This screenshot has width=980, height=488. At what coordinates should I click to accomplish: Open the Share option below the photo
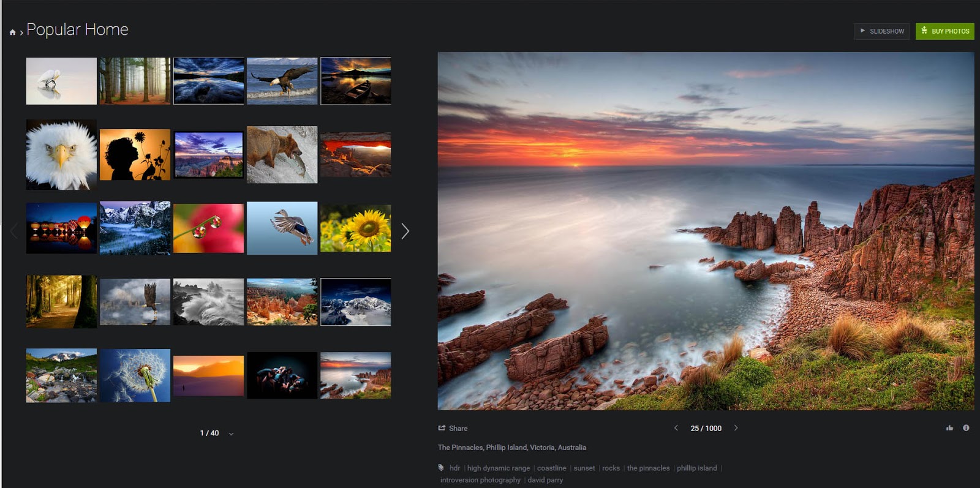pyautogui.click(x=453, y=428)
